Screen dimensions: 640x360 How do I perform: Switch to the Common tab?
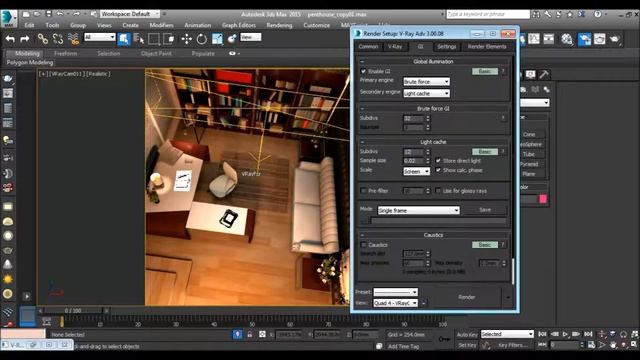tap(368, 47)
